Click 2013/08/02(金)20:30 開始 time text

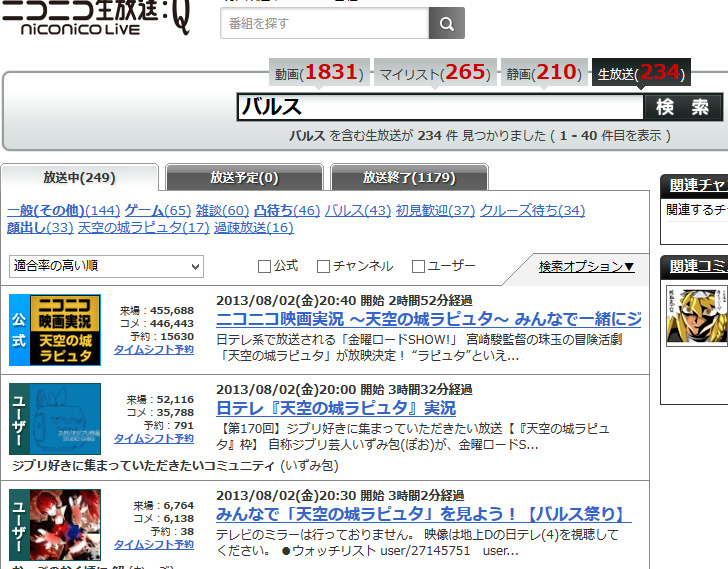300,495
